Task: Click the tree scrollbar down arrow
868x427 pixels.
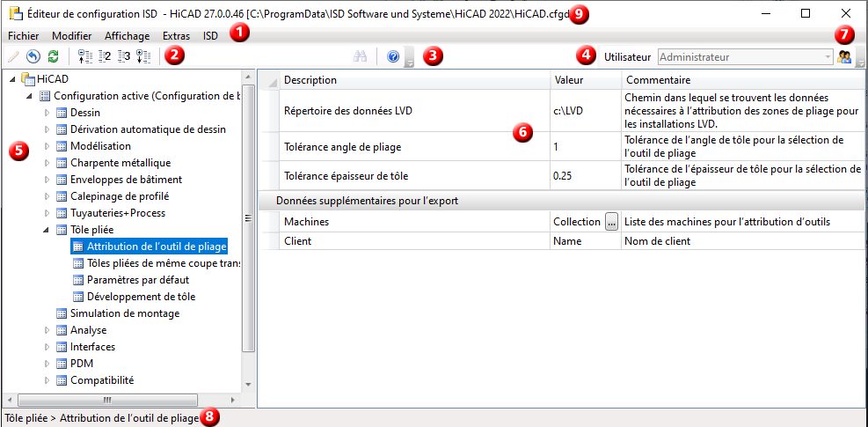Action: (x=248, y=384)
